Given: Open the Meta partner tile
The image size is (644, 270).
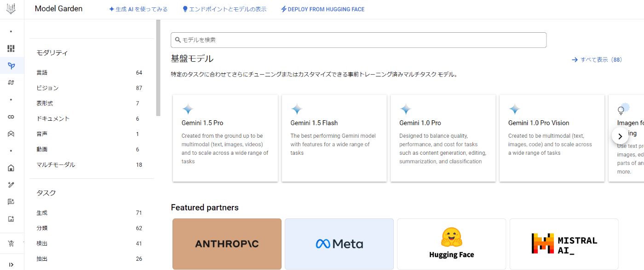Looking at the screenshot, I should click(x=339, y=244).
